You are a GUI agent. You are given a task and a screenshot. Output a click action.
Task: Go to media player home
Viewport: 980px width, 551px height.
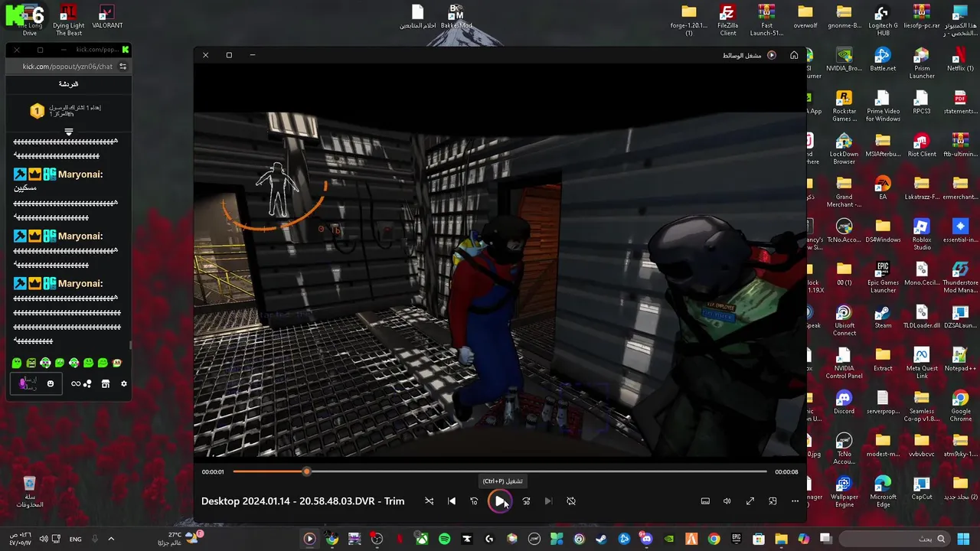click(x=794, y=55)
